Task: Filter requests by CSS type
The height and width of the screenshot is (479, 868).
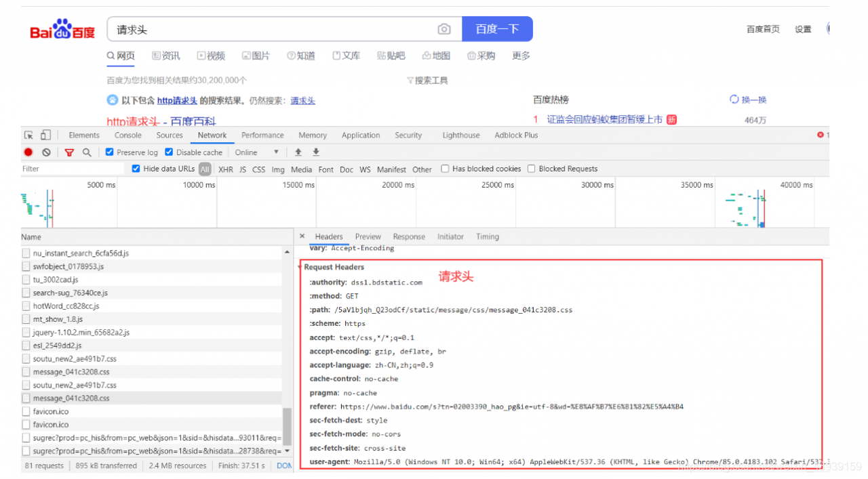Action: pyautogui.click(x=259, y=169)
